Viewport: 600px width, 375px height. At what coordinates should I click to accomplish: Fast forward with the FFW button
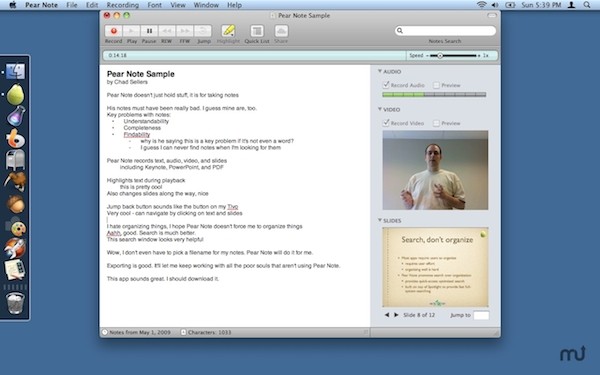pos(185,31)
